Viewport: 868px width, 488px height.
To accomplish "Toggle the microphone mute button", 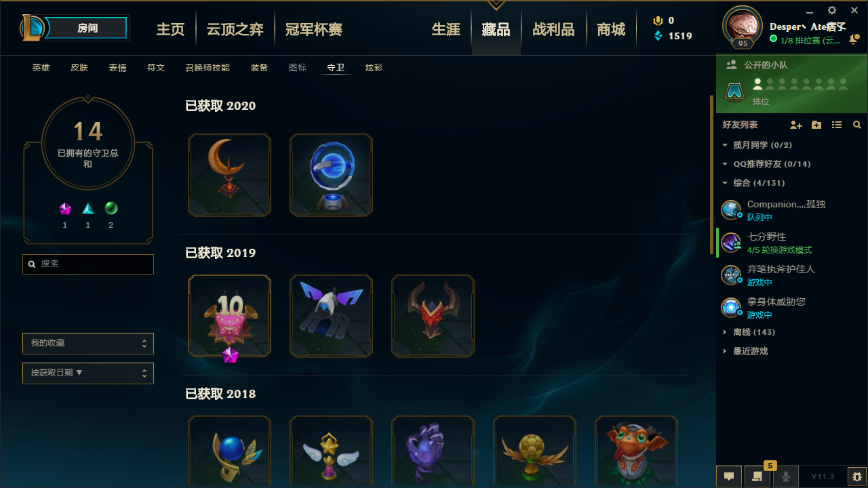I will (786, 476).
